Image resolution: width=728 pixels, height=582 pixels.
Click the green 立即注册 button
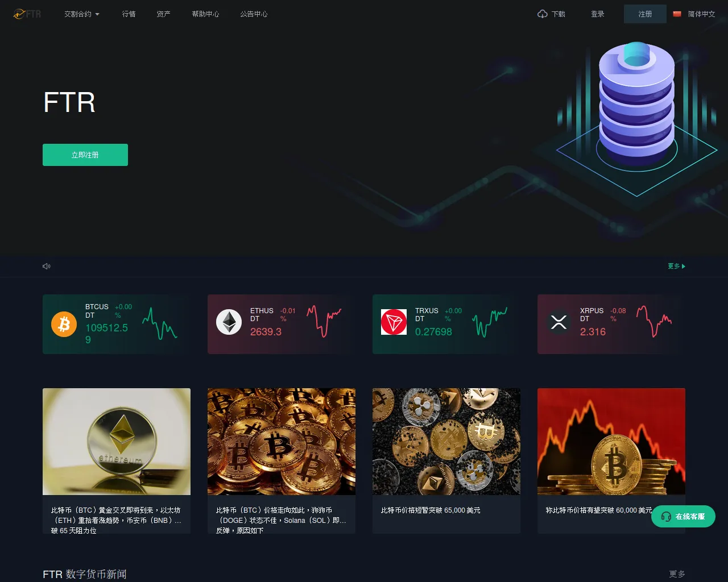(x=85, y=155)
